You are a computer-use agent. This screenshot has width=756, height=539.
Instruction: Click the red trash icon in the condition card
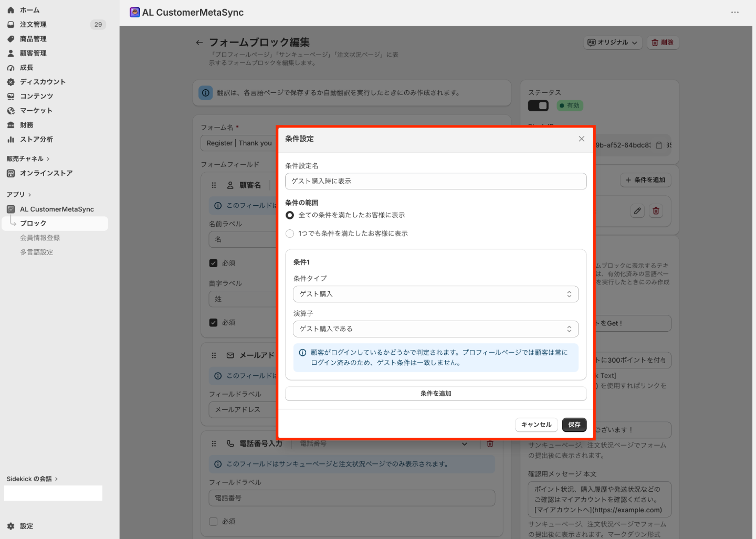point(656,210)
